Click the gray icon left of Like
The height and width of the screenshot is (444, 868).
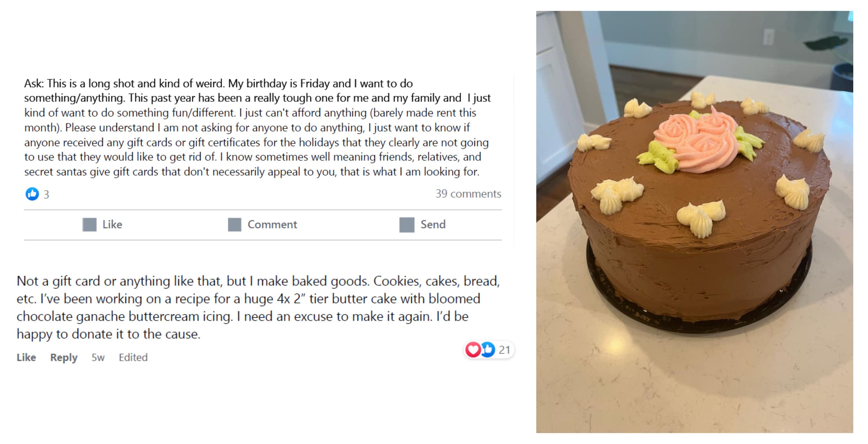coord(89,225)
